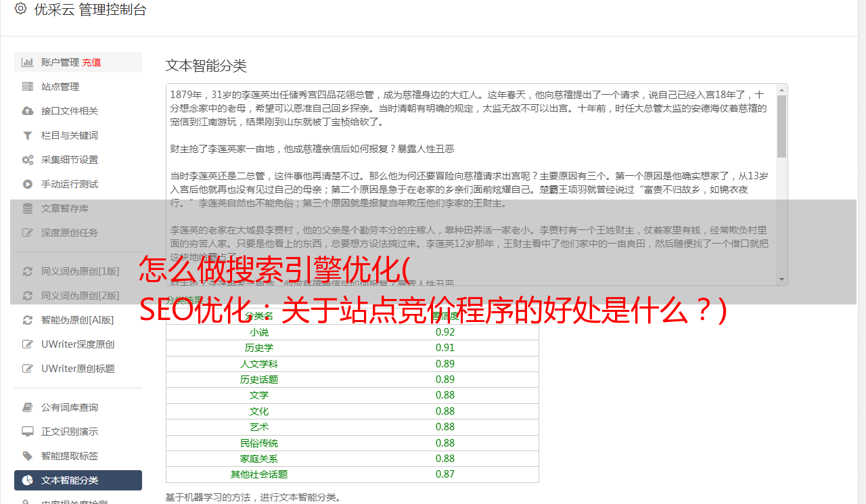
Task: Open 采集细节设置 page
Action: pos(78,160)
